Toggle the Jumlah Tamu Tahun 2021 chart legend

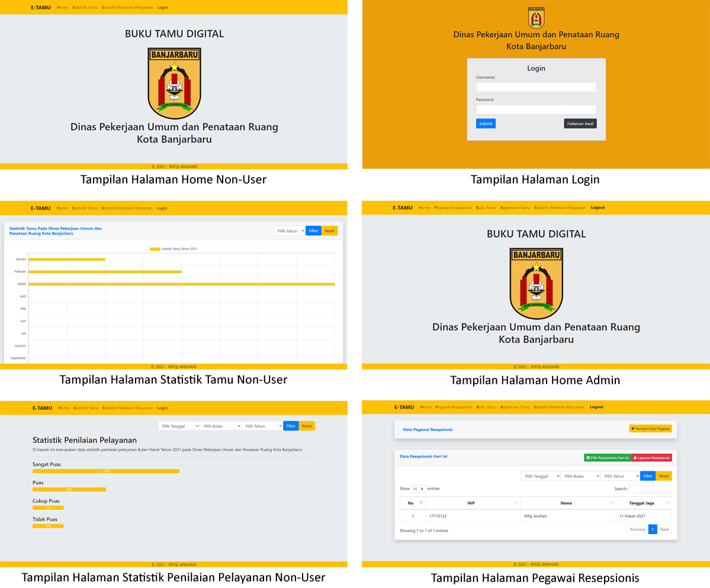[155, 249]
